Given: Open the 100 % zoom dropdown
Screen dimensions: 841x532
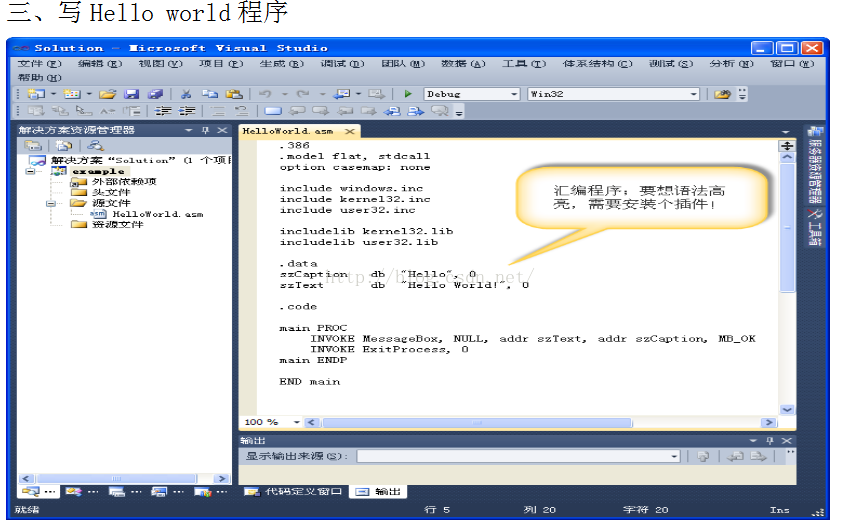Looking at the screenshot, I should point(297,423).
